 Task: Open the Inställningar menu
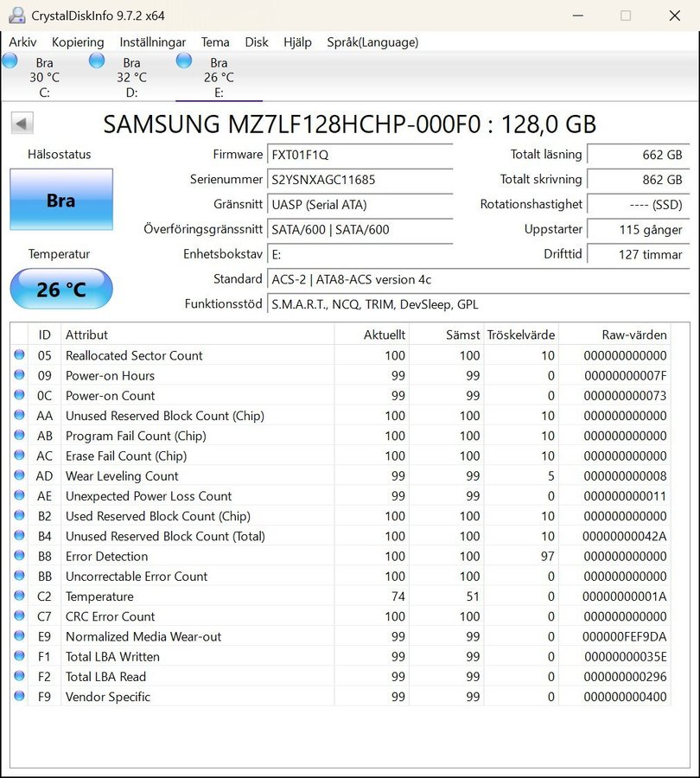152,42
